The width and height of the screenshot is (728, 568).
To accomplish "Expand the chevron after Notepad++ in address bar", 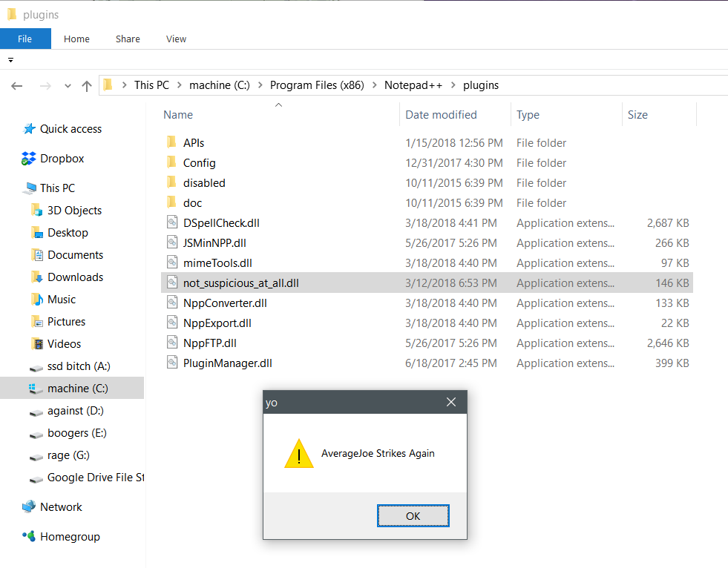I will click(x=453, y=85).
